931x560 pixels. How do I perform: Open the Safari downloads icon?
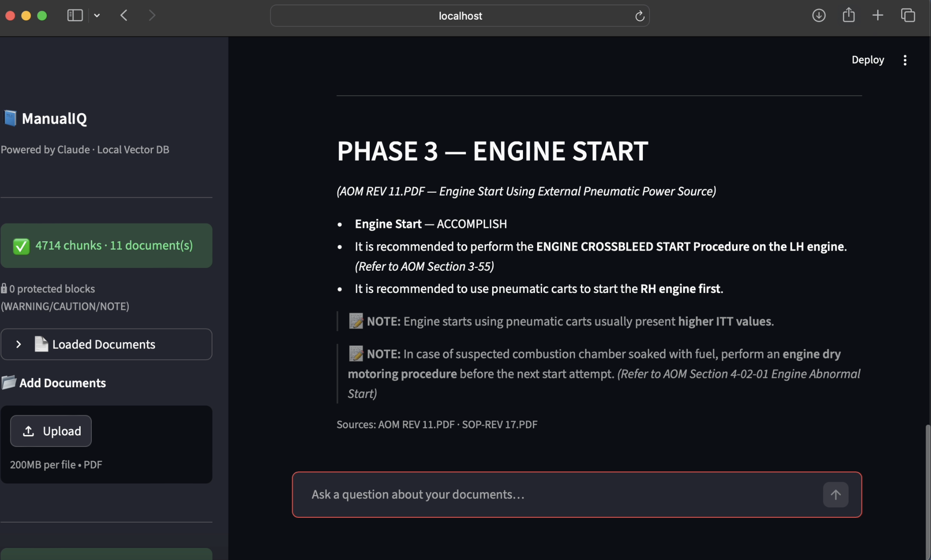(818, 16)
